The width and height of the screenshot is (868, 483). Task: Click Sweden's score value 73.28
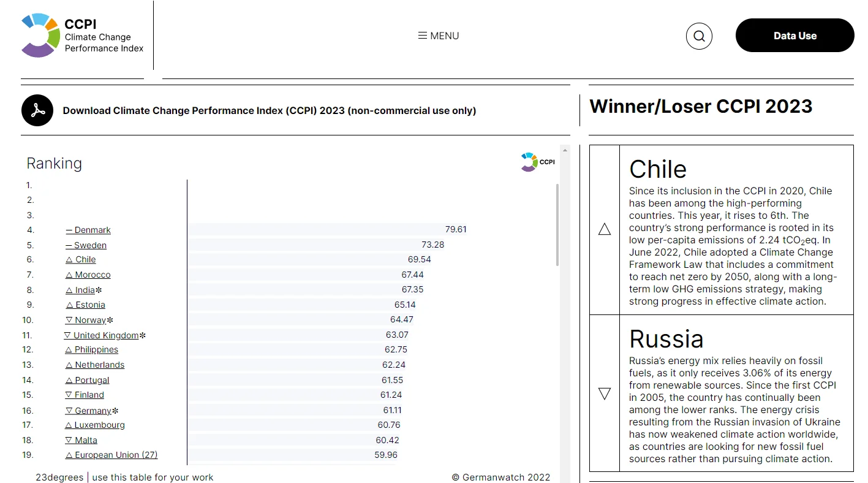click(x=433, y=245)
